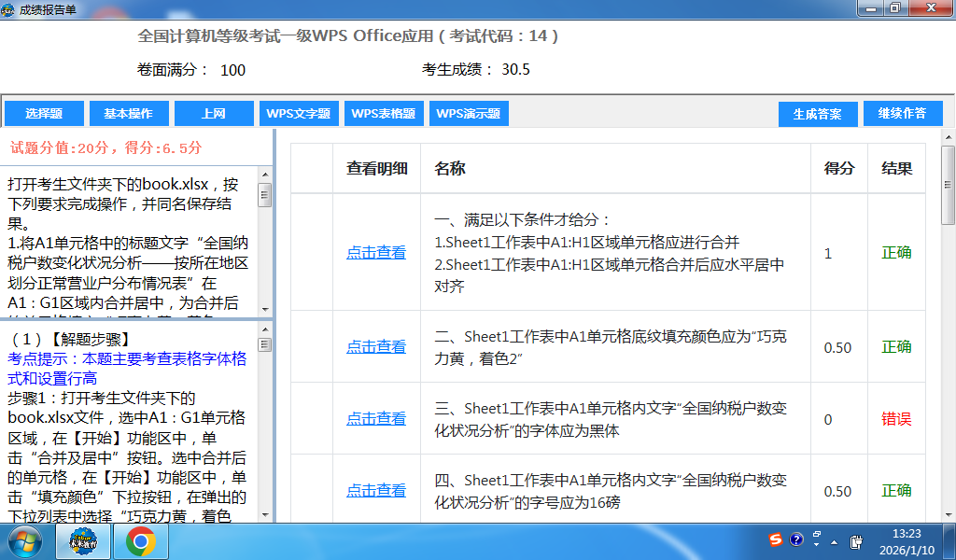This screenshot has height=560, width=956.
Task: Open clock showing 13:23
Action: click(x=907, y=533)
